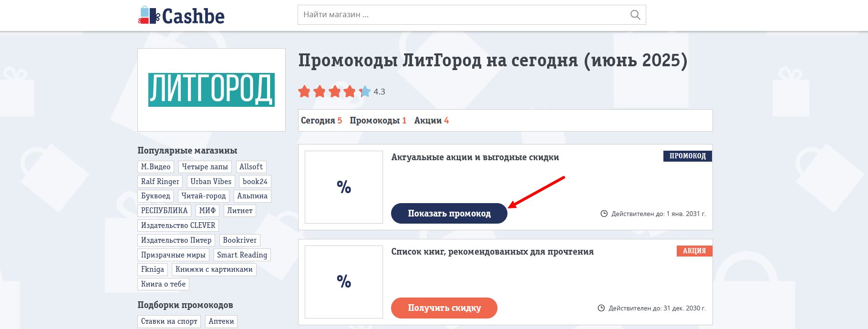Click the Cashbe logo

pos(181,16)
